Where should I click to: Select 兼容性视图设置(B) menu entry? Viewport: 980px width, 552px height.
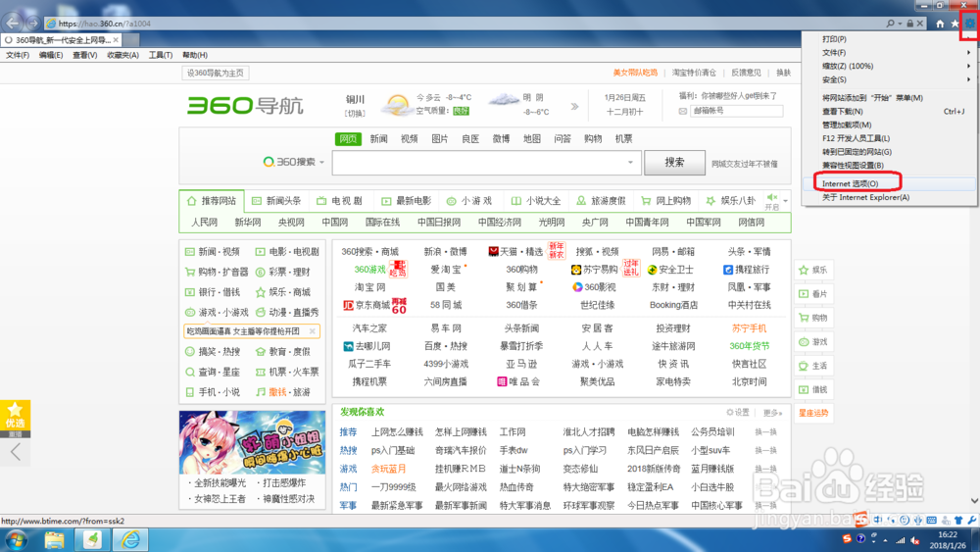point(890,165)
